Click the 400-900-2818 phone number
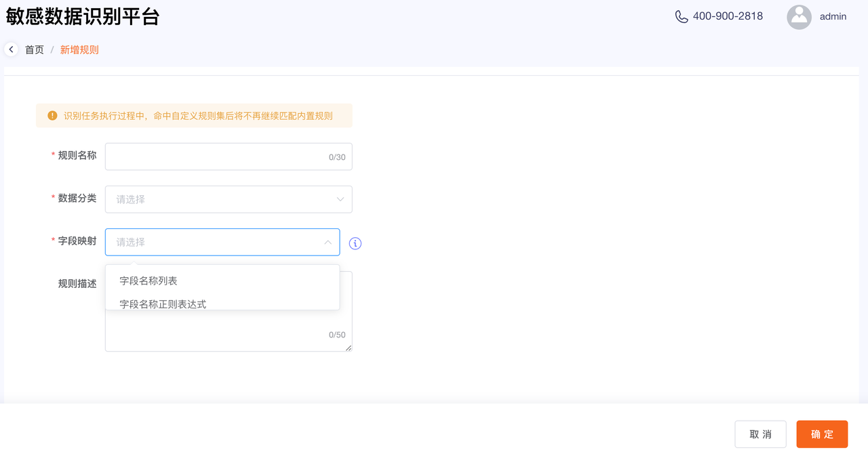Screen dimensions: 868x458 coord(728,16)
